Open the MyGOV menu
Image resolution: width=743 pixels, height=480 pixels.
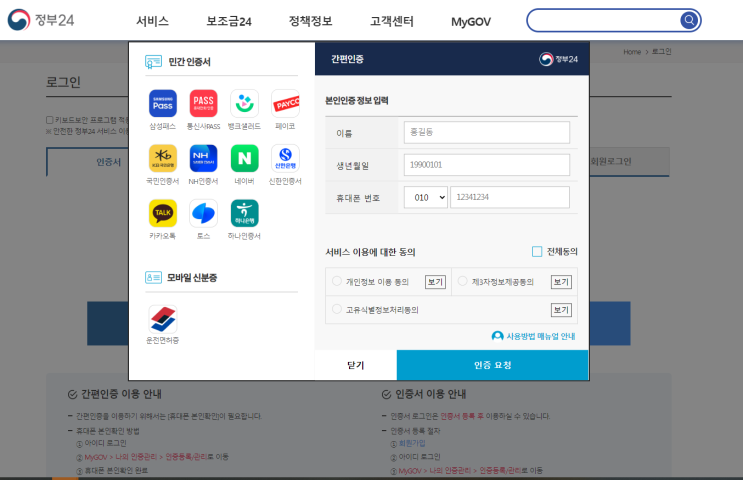click(x=471, y=22)
